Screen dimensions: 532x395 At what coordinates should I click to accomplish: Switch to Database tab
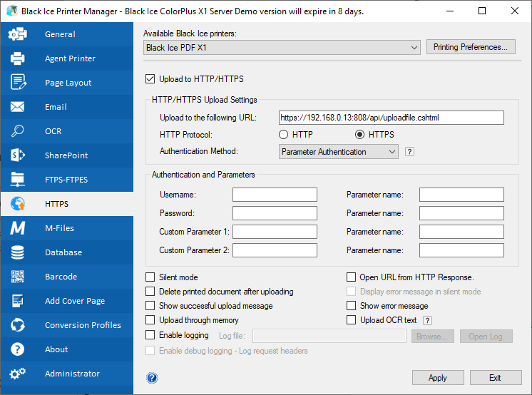point(67,252)
